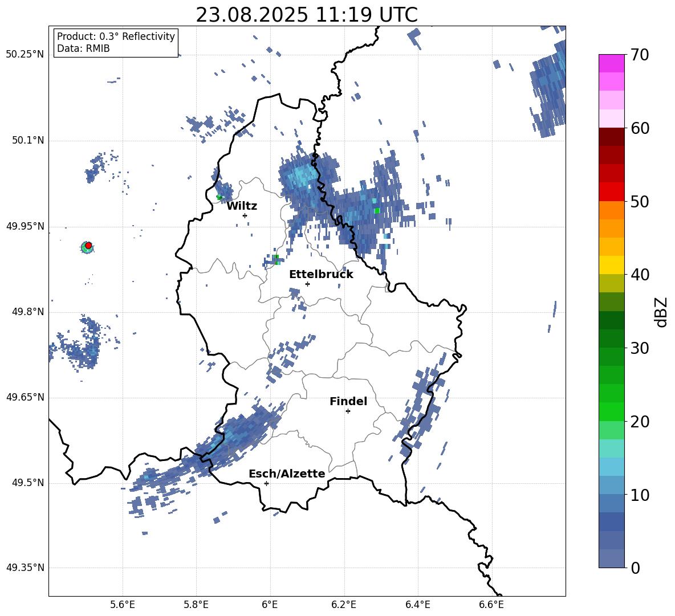The height and width of the screenshot is (616, 675).
Task: Select the Ettelbruck station label
Action: coord(321,275)
